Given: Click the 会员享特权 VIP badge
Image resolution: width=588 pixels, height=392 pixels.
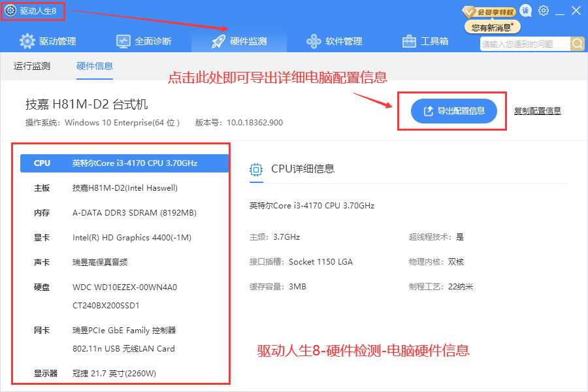Looking at the screenshot, I should pyautogui.click(x=489, y=12).
